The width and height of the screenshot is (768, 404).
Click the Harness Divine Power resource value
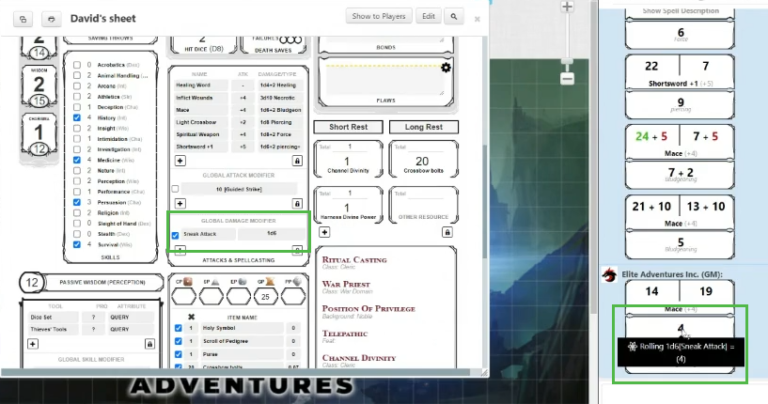point(347,208)
